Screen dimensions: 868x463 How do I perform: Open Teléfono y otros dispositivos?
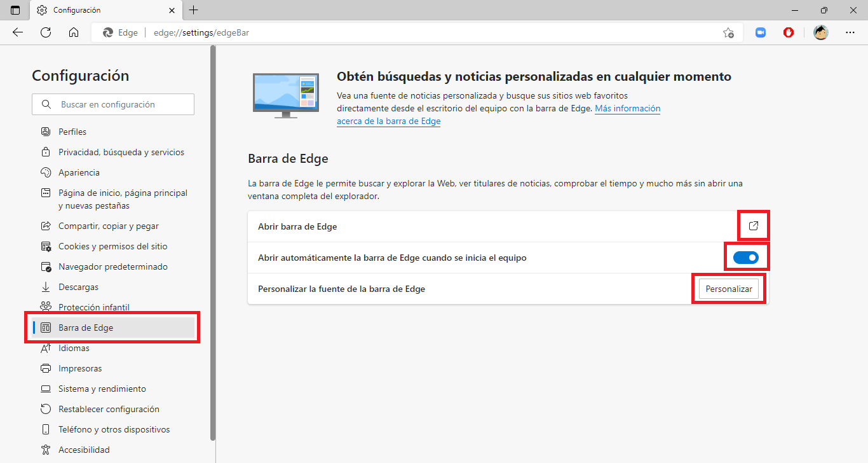113,429
